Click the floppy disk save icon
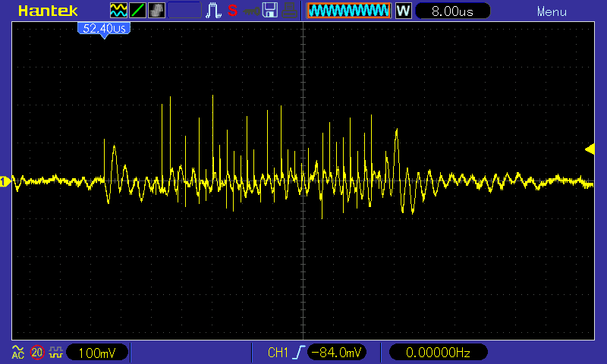Image resolution: width=607 pixels, height=364 pixels. tap(270, 11)
